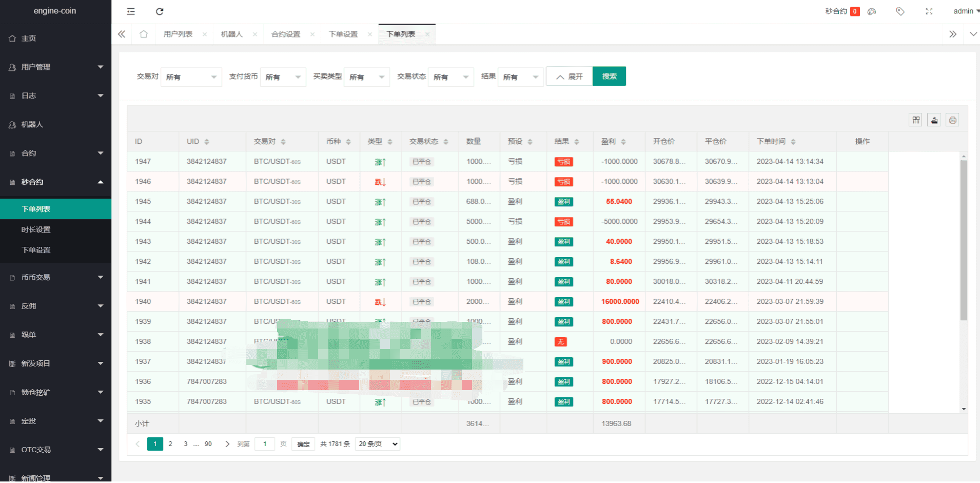Sort by 下单时间 column arrows

point(793,142)
